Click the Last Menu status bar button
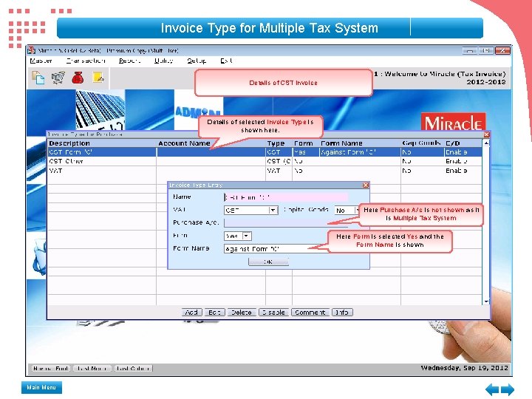The height and width of the screenshot is (399, 532). [x=92, y=368]
